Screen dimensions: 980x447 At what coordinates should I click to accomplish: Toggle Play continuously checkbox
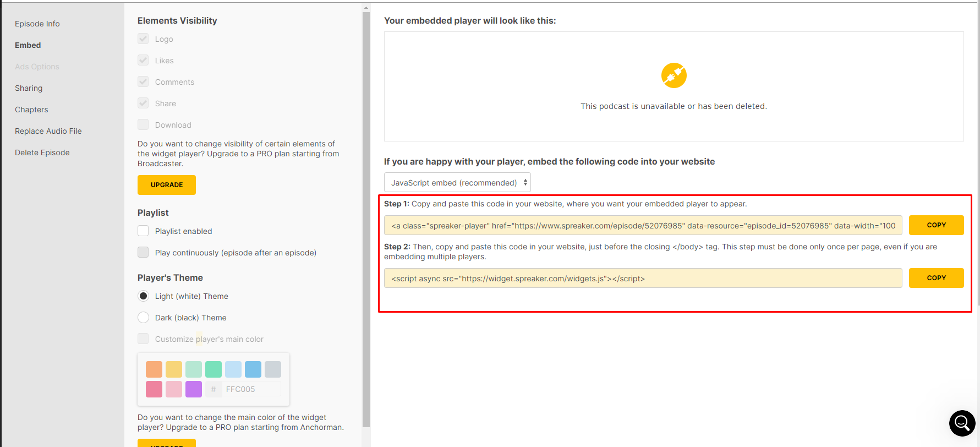(x=143, y=253)
